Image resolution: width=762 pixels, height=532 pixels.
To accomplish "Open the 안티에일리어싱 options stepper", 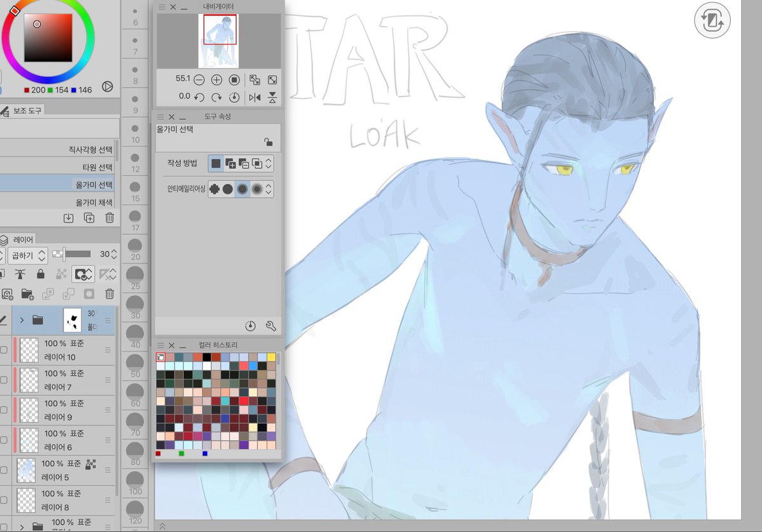I will pos(269,189).
